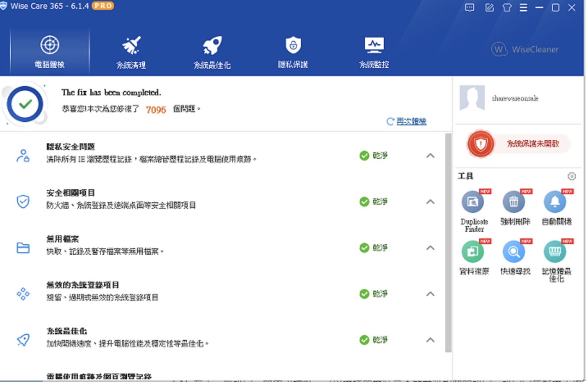Launch the 強制刪除 force delete tool

515,208
